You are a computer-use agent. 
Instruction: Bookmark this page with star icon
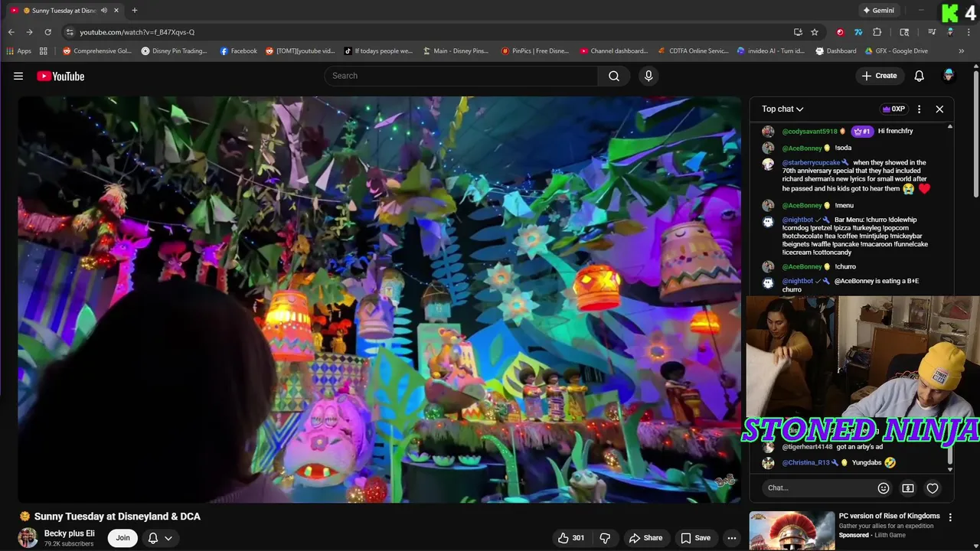click(815, 32)
